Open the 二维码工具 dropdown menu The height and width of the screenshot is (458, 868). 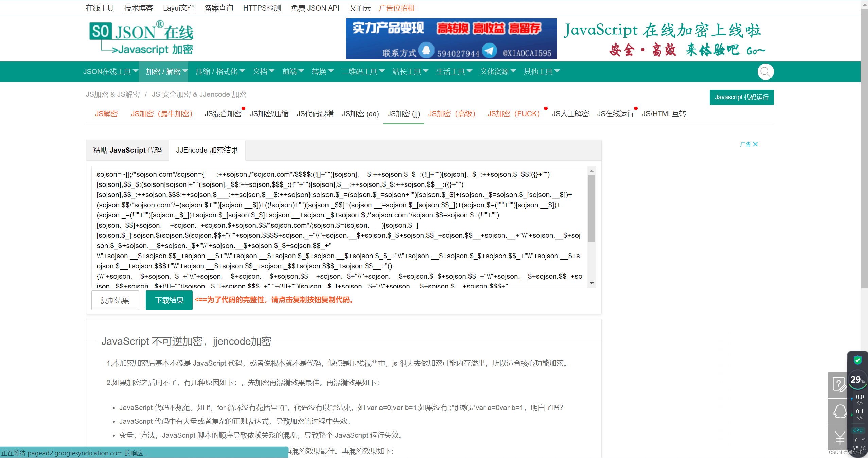[362, 72]
